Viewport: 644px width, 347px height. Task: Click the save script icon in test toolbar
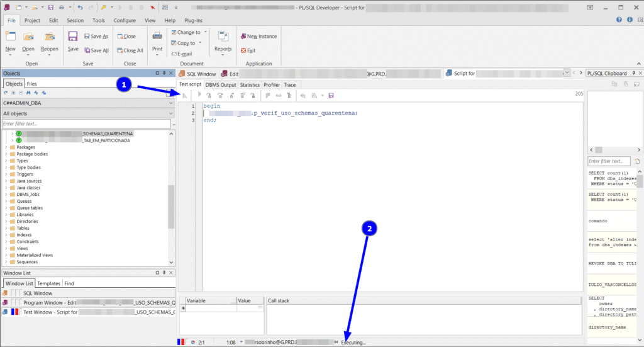331,95
